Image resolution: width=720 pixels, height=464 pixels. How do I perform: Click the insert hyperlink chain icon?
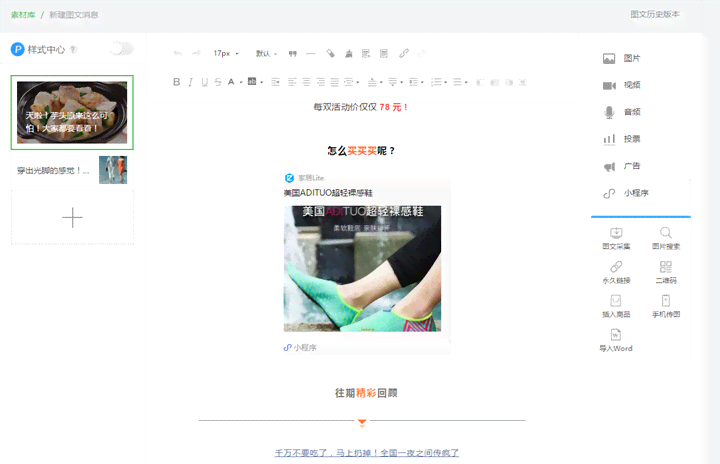tap(404, 54)
